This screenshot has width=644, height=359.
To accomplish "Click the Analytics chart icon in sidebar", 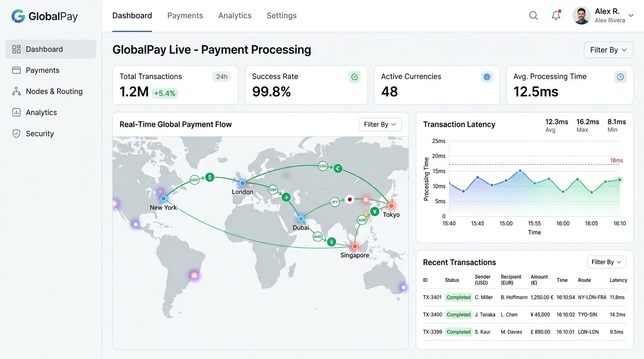I will tap(16, 112).
